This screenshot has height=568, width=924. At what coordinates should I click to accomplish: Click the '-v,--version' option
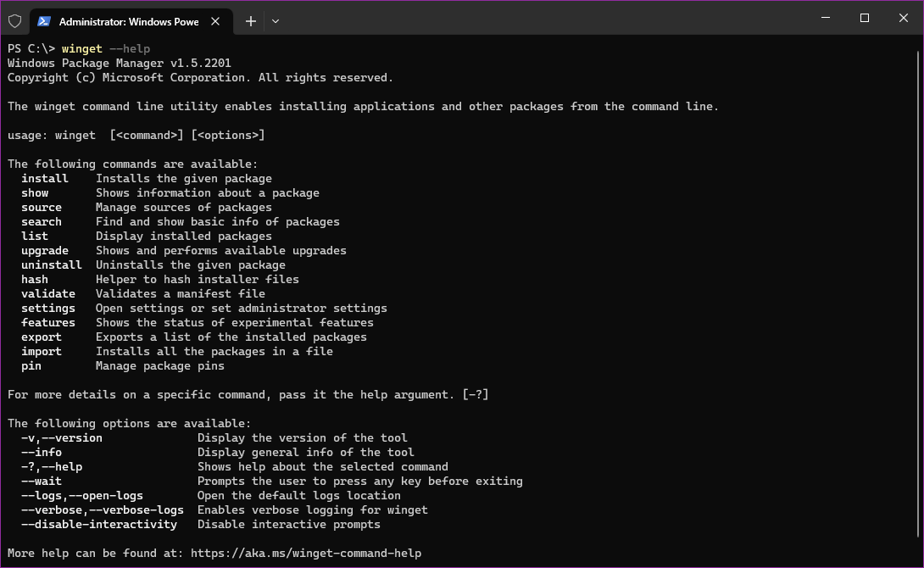[62, 438]
